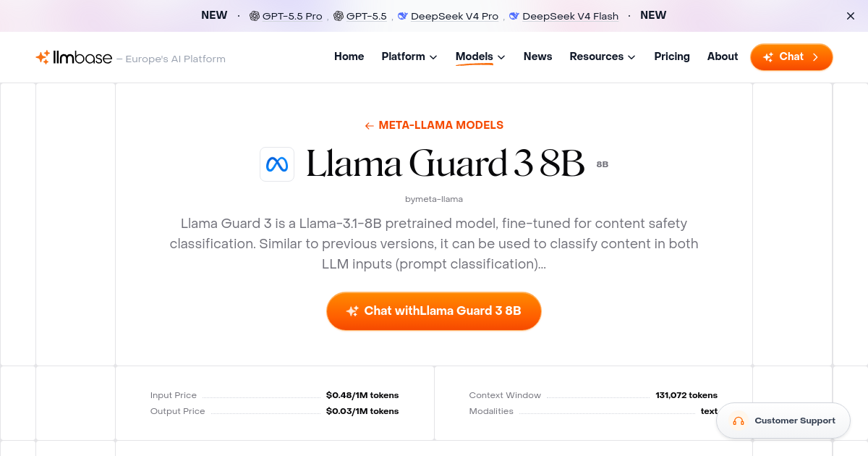Expand the Platform dropdown
Screen dimensions: 868x456
point(409,56)
